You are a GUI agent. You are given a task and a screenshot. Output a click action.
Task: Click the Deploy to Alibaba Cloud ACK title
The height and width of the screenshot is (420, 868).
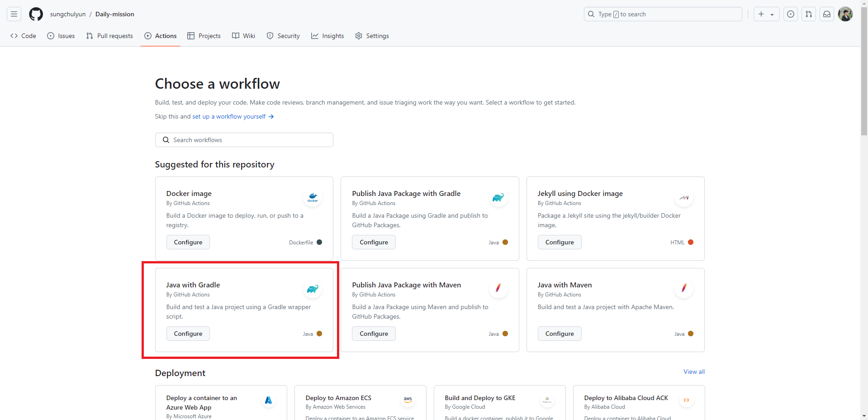626,398
